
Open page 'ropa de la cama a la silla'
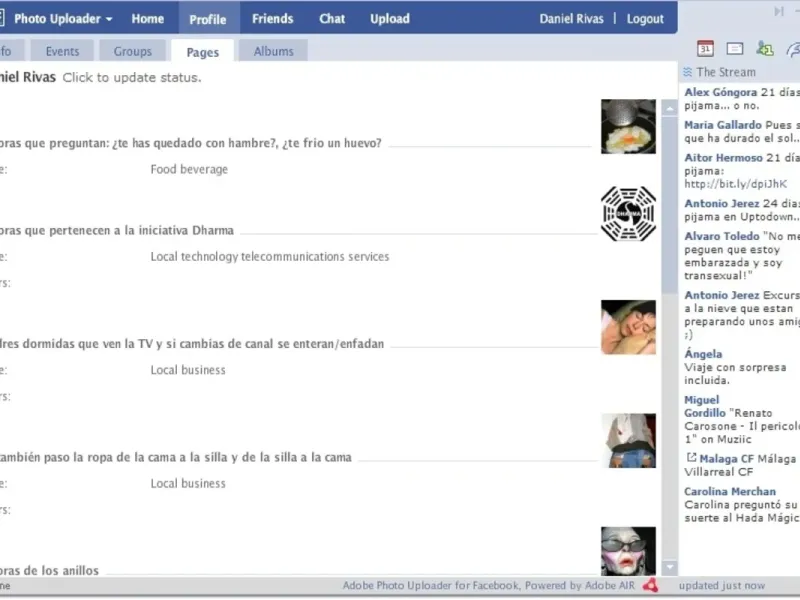176,457
